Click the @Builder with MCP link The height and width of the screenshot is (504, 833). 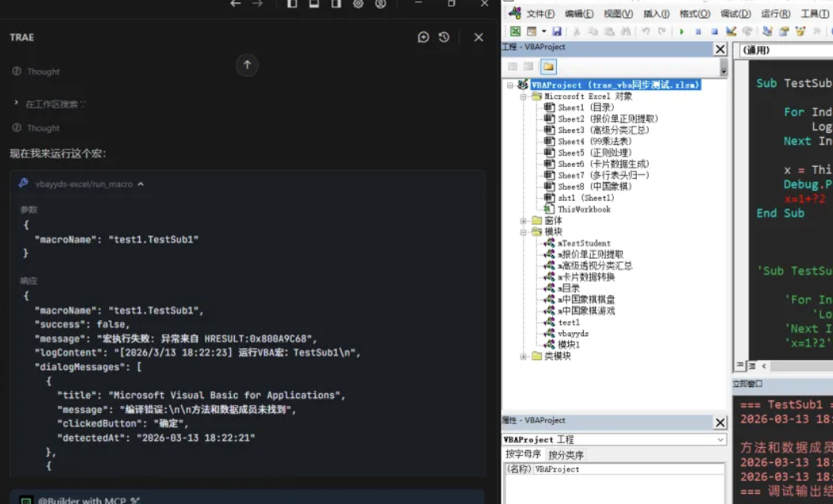(83, 500)
